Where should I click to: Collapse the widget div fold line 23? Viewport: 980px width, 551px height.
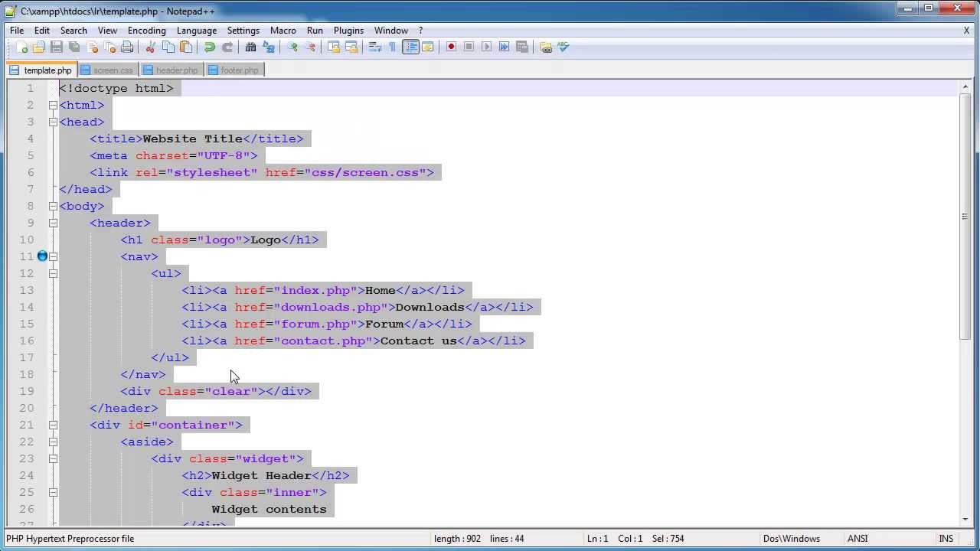[x=53, y=458]
